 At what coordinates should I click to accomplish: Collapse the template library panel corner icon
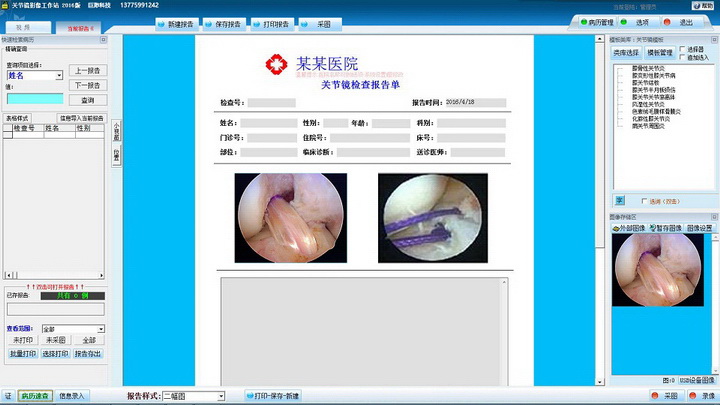pyautogui.click(x=714, y=40)
